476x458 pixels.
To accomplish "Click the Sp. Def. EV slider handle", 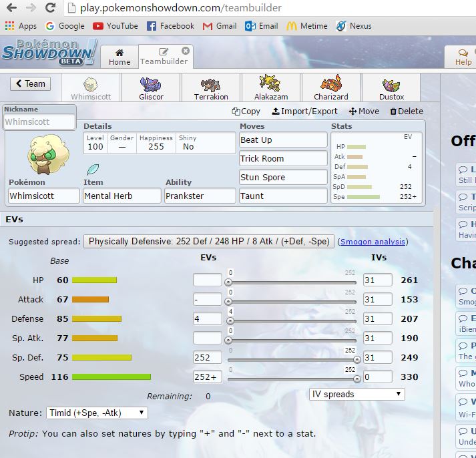I will coord(357,360).
